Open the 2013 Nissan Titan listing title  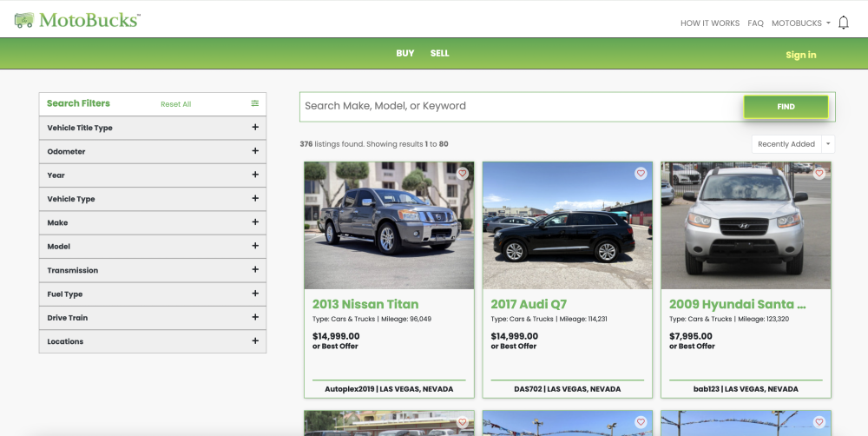365,304
